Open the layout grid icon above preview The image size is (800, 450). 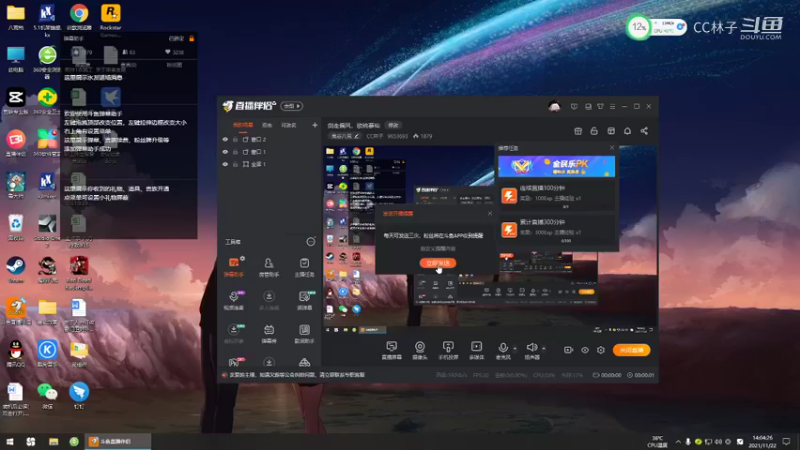[611, 131]
